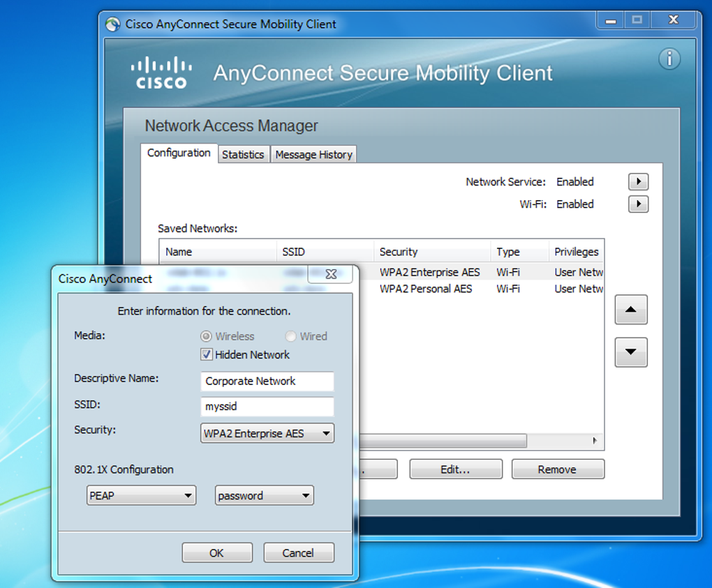Click the AnyConnect title bar app icon

coord(113,24)
